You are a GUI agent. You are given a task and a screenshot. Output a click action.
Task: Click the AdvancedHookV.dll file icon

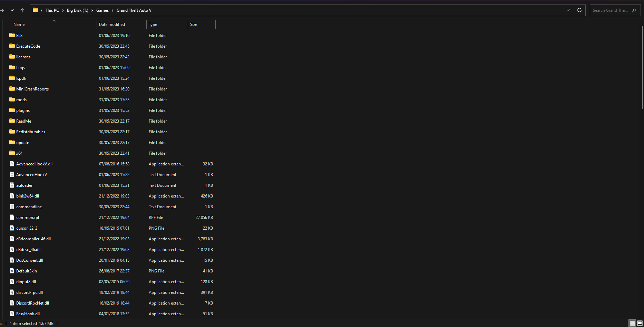12,164
